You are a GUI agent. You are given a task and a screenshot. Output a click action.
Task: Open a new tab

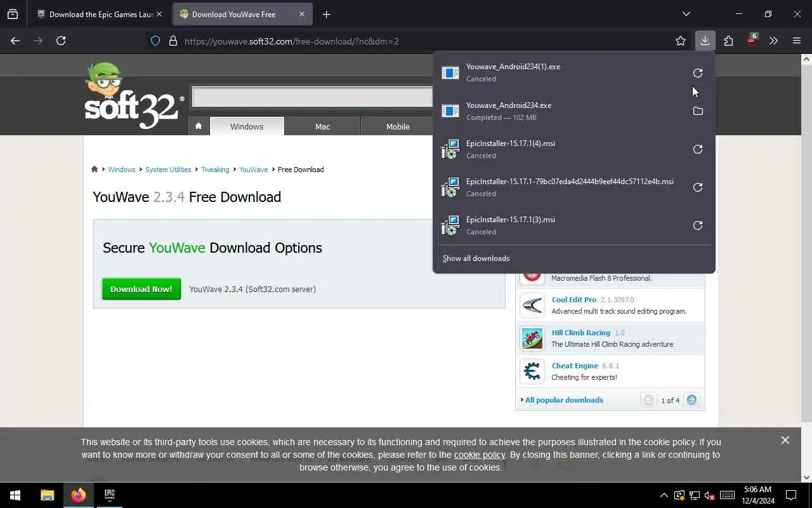click(x=326, y=14)
